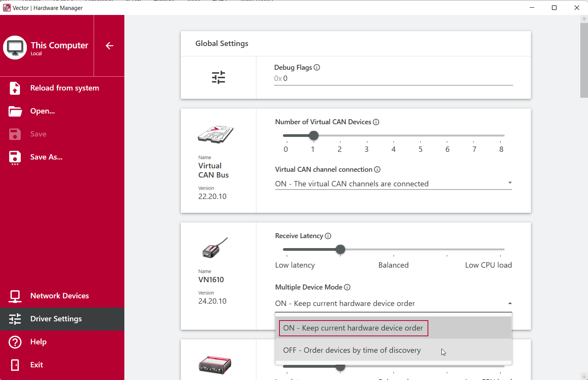Click the Network Devices monitor icon
Screen dimensions: 588x380
(15, 296)
